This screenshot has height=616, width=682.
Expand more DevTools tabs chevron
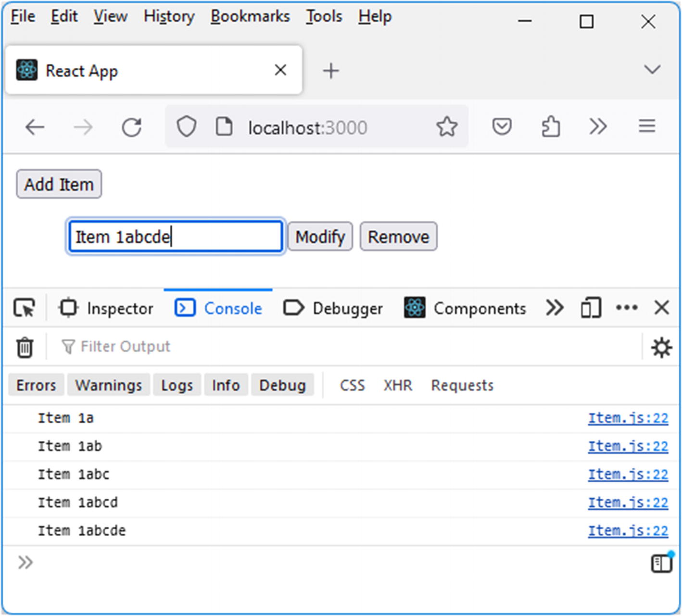click(555, 308)
